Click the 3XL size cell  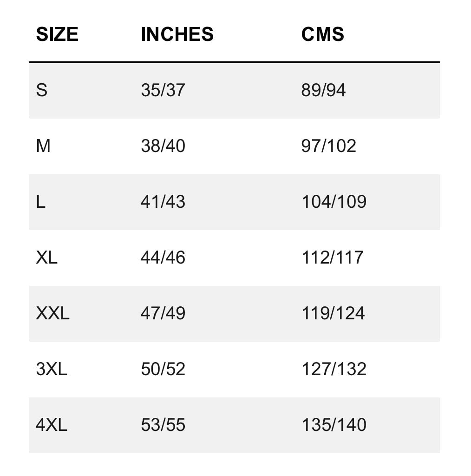coord(52,369)
